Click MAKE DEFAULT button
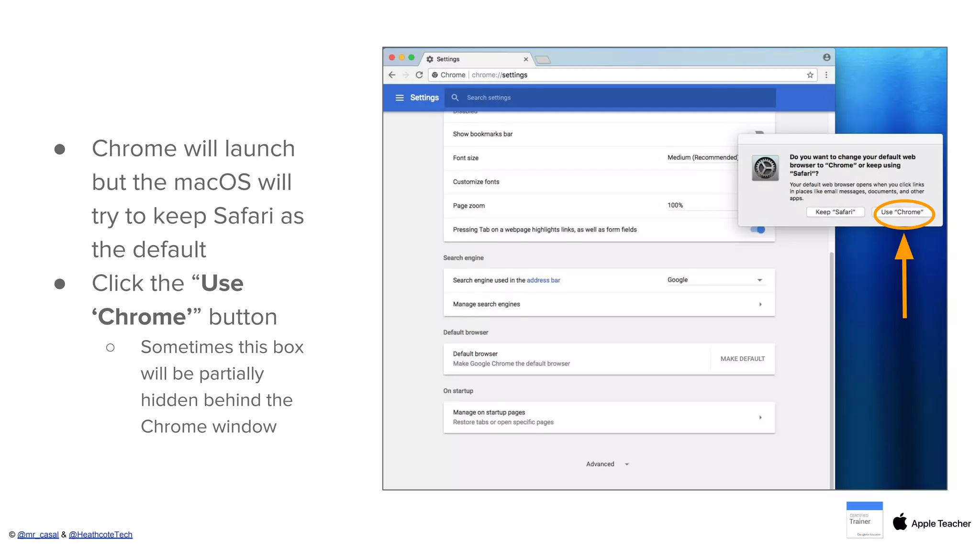The width and height of the screenshot is (980, 551). click(743, 359)
